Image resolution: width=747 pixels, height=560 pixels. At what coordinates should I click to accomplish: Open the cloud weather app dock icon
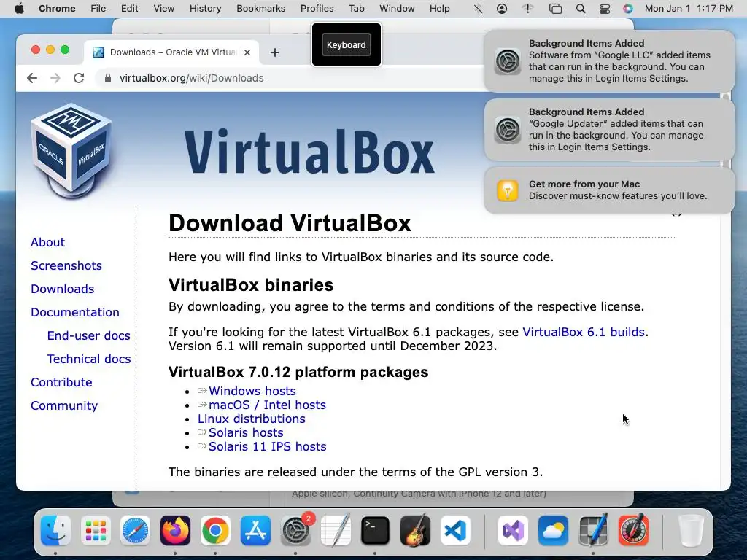[x=553, y=531]
